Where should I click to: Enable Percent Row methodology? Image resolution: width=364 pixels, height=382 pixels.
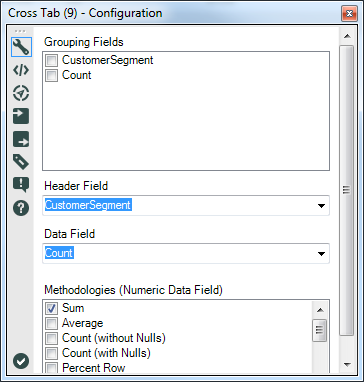pyautogui.click(x=51, y=368)
